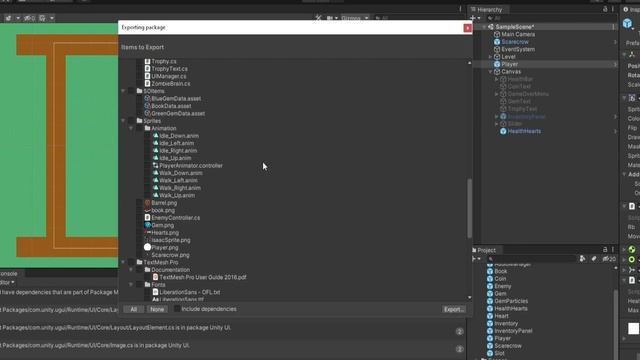Click the export list vertical scrollbar thumb

tap(469, 208)
